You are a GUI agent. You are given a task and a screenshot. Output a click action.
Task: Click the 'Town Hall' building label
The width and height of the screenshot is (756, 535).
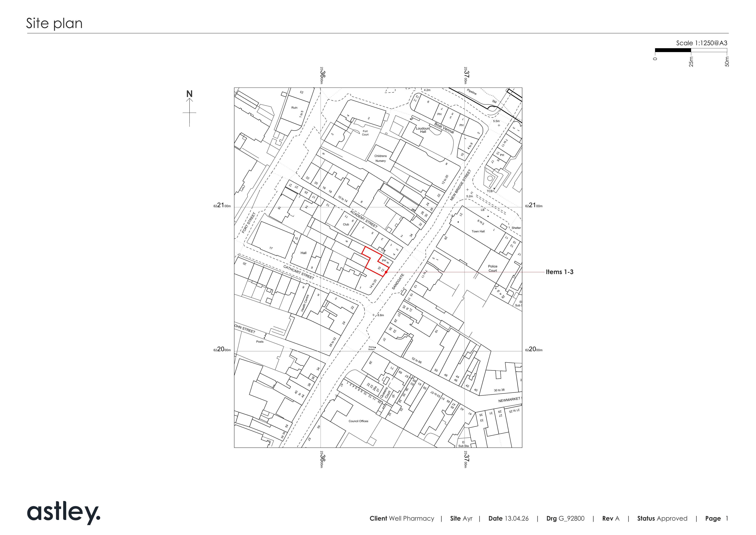click(478, 231)
